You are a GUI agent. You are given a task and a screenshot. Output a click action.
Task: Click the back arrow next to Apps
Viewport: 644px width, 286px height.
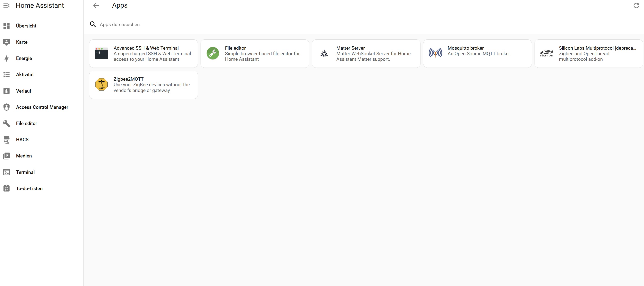[x=96, y=6]
